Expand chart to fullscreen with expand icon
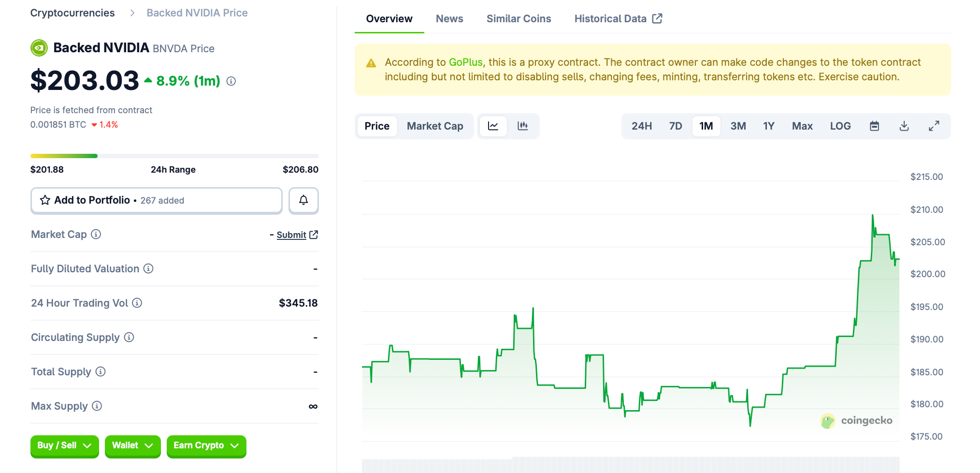The image size is (980, 473). pos(934,126)
